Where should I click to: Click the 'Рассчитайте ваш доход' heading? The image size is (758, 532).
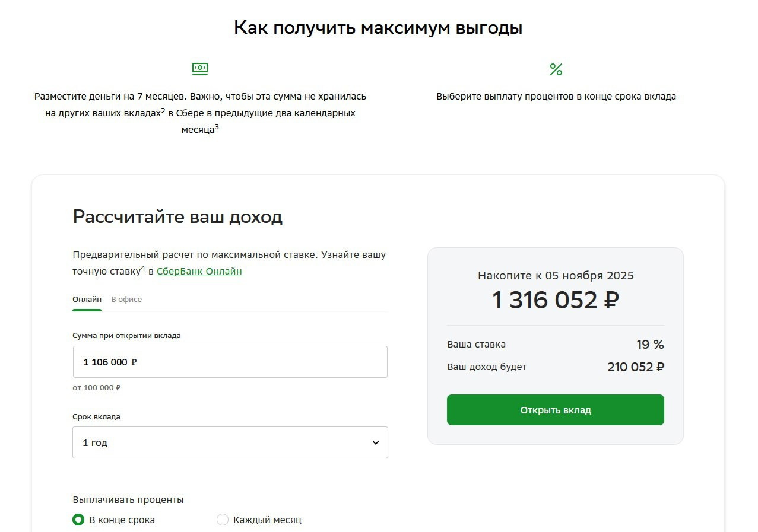177,217
